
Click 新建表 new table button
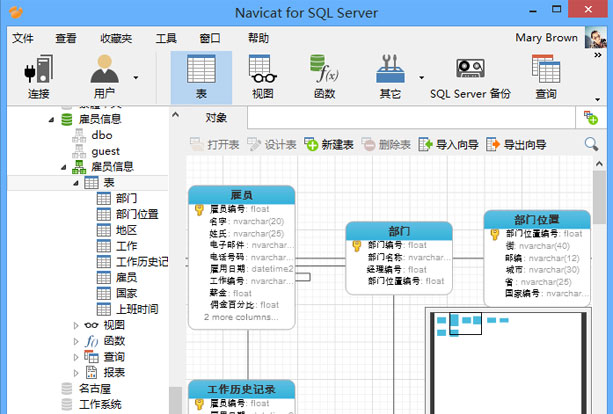(329, 145)
